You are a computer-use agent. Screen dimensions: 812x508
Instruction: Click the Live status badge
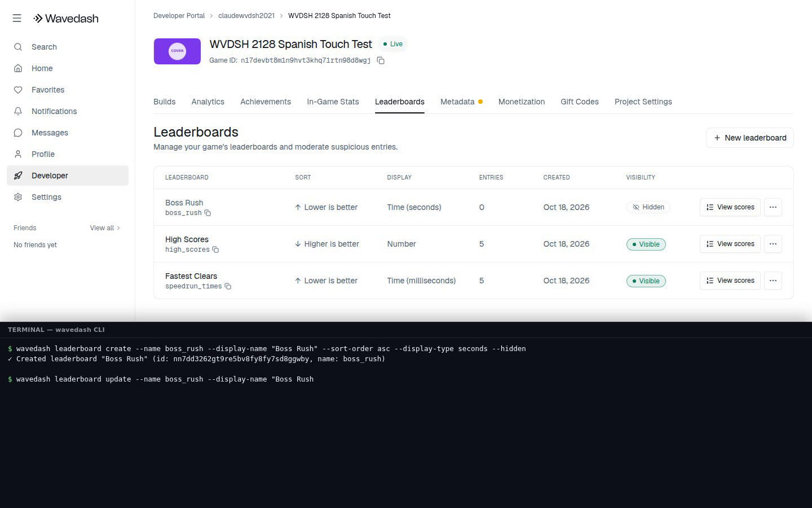(x=393, y=44)
